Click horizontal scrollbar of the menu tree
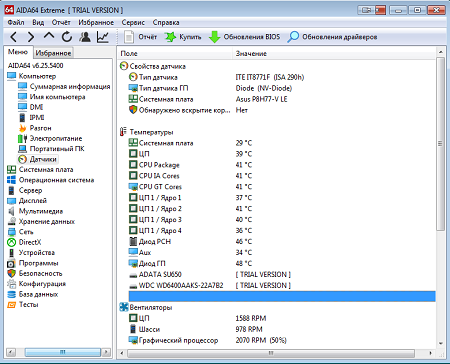 [62, 352]
